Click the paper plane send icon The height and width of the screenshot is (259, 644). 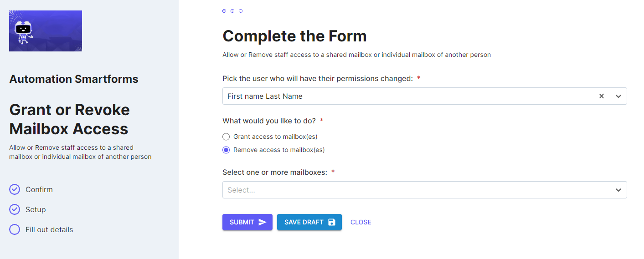[x=263, y=222]
